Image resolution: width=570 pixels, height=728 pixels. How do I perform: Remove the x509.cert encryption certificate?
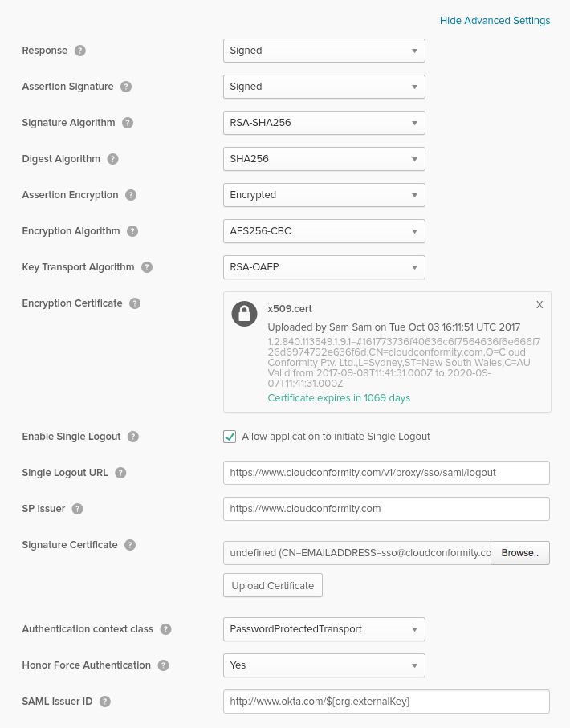pyautogui.click(x=539, y=305)
